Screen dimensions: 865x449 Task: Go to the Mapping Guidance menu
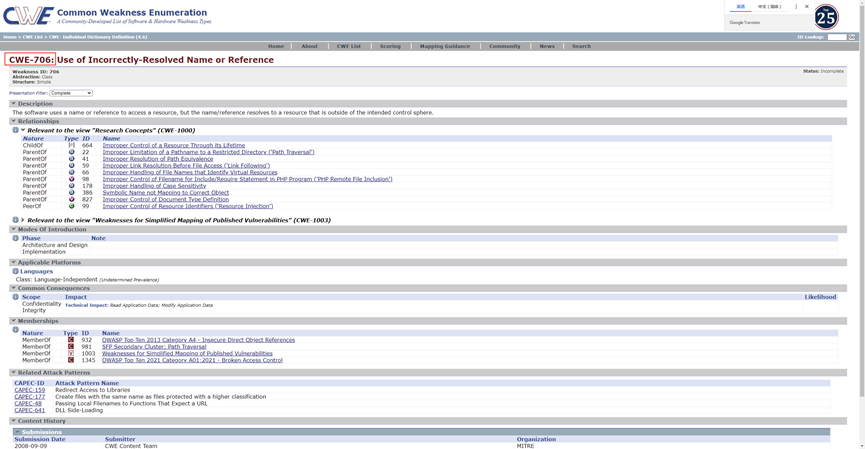point(444,46)
